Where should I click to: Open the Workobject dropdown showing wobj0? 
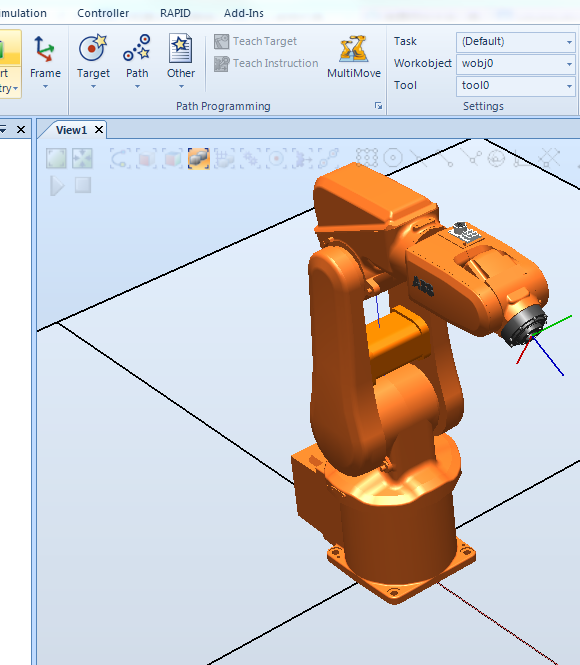point(516,64)
